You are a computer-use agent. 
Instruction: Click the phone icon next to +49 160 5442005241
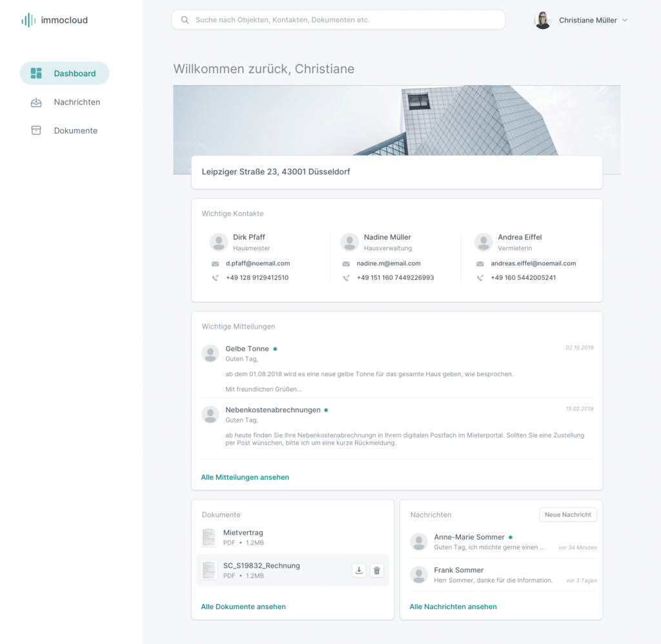[x=480, y=278]
